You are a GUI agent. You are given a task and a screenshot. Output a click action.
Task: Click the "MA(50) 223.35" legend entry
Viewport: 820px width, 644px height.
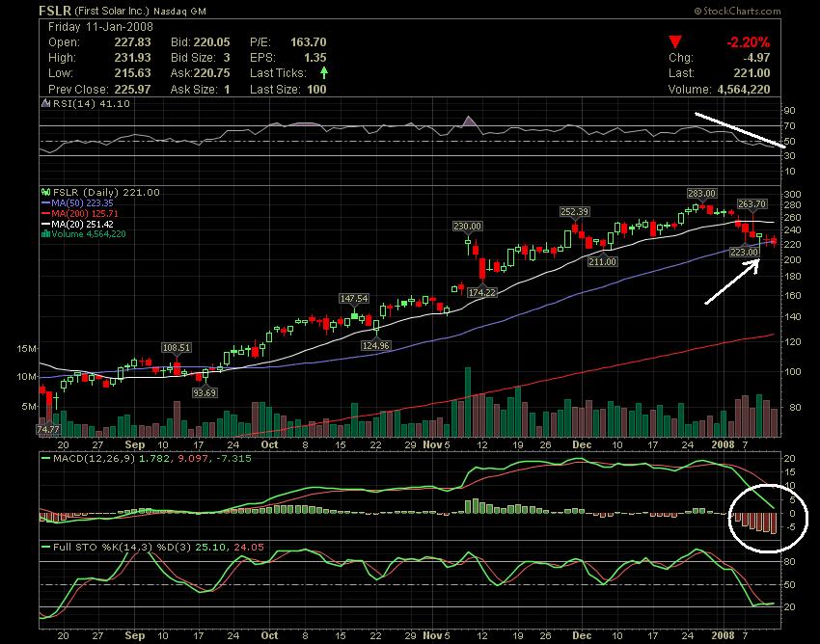[x=82, y=202]
